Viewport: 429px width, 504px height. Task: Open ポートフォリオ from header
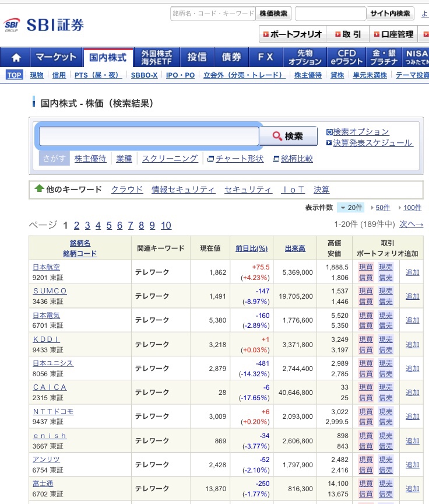point(293,34)
